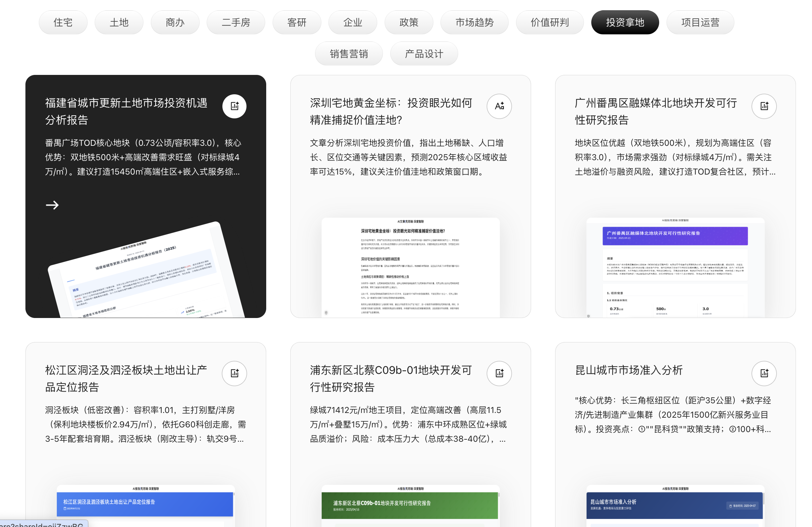Screen dimensions: 812x527
Task: Select the 销售营销 tab
Action: [349, 54]
